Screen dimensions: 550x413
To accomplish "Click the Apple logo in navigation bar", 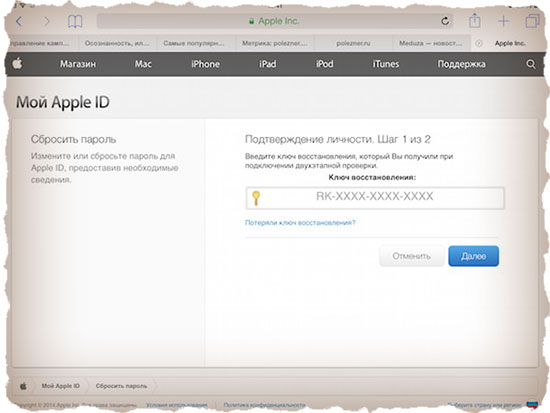I will point(18,64).
